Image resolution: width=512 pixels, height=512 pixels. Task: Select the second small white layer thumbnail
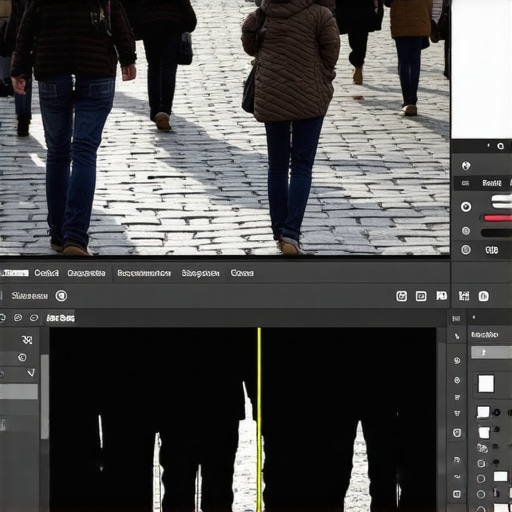pos(484,432)
